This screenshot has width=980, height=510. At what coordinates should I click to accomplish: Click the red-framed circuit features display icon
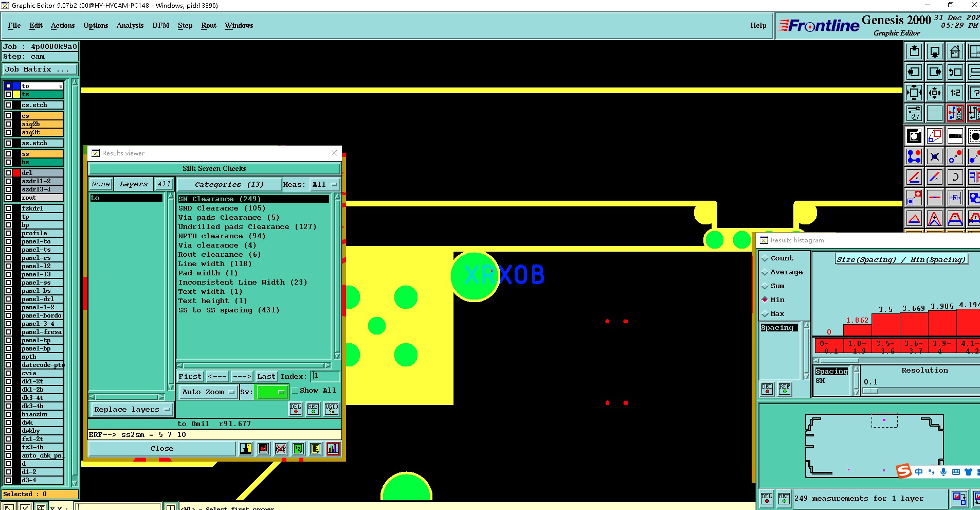[x=955, y=113]
